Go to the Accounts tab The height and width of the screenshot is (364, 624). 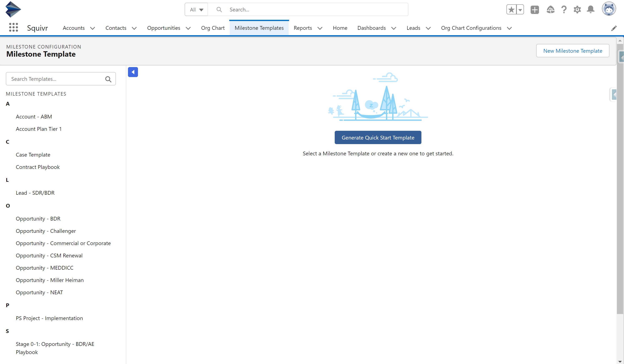coord(74,28)
